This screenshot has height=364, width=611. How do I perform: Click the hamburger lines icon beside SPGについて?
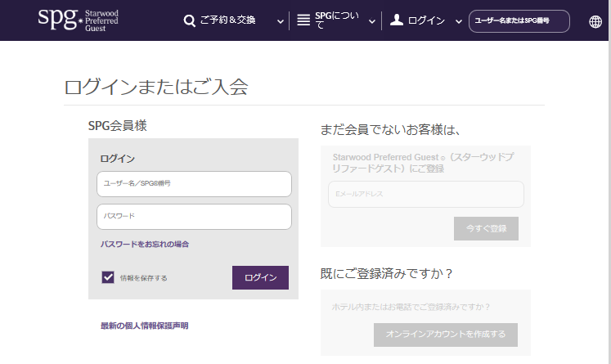click(303, 20)
